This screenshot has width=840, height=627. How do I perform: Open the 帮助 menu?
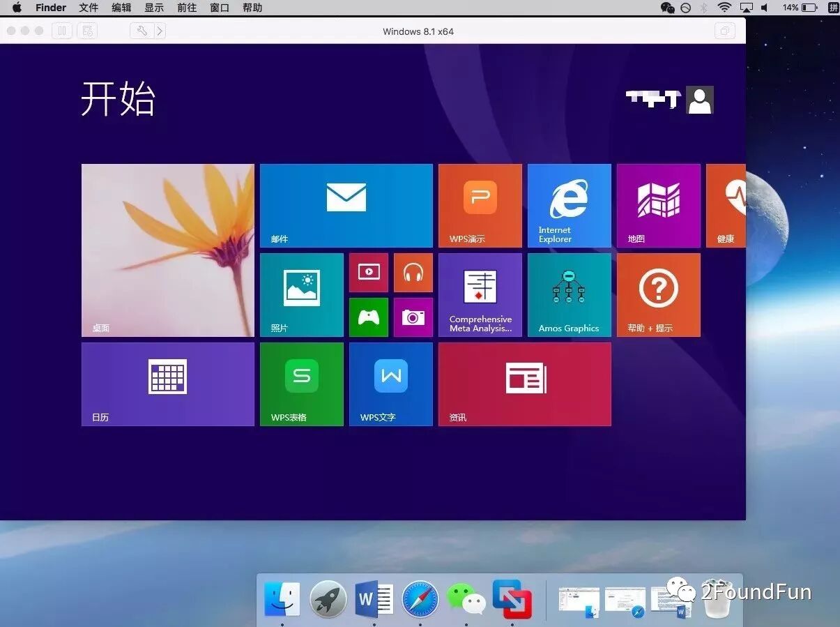coord(252,8)
